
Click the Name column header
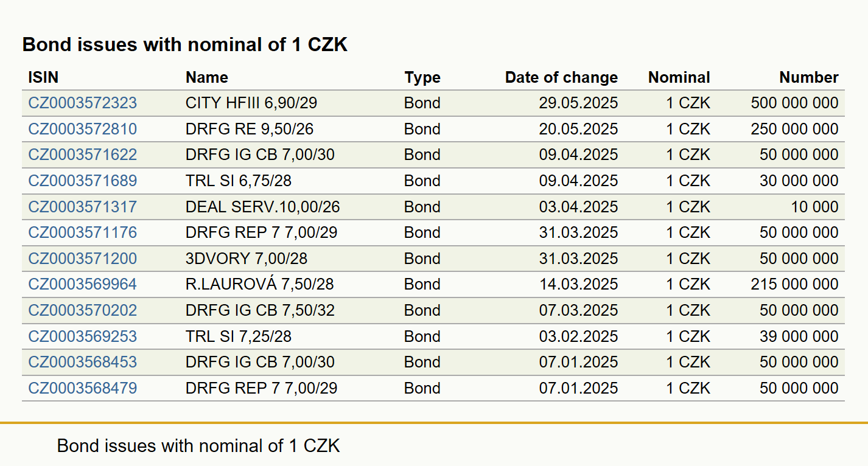[207, 77]
